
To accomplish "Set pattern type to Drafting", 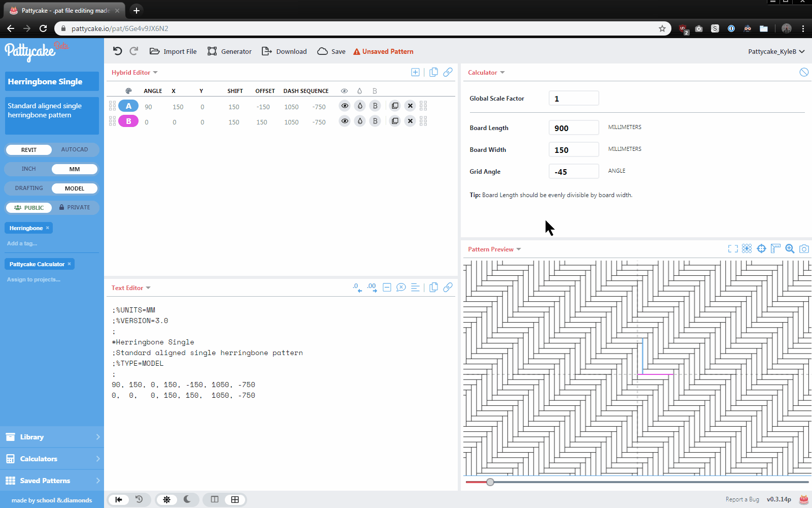I will [29, 188].
